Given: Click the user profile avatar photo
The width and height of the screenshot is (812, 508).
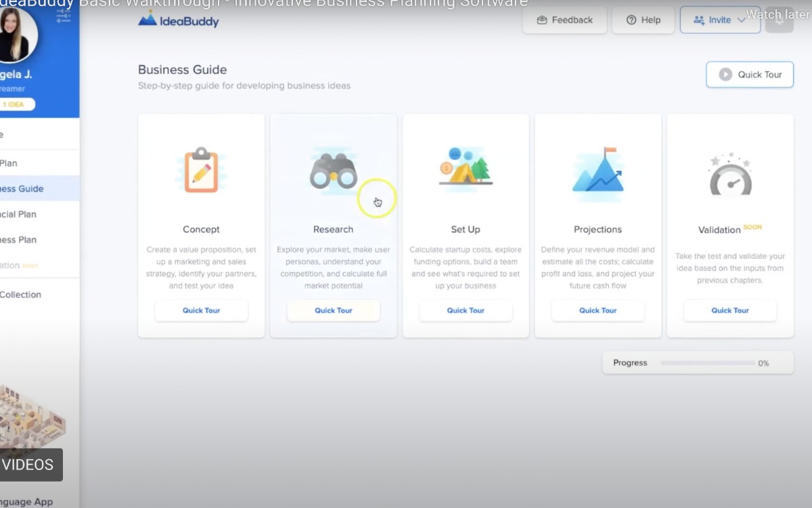Looking at the screenshot, I should pos(15,34).
